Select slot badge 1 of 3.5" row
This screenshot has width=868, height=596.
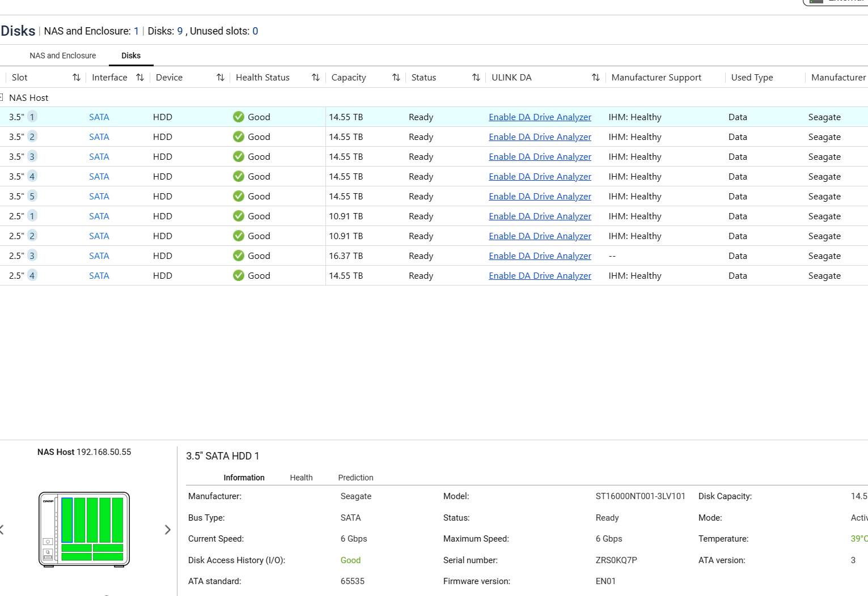pyautogui.click(x=32, y=117)
